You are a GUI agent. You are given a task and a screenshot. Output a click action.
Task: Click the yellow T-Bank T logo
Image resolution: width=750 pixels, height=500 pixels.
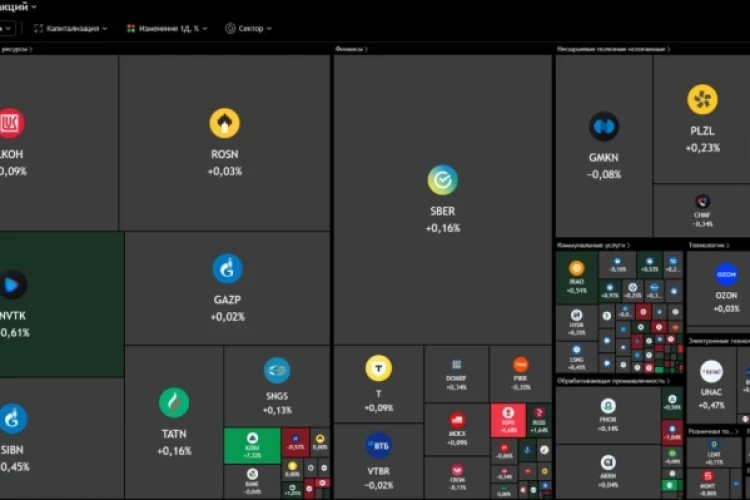[379, 368]
